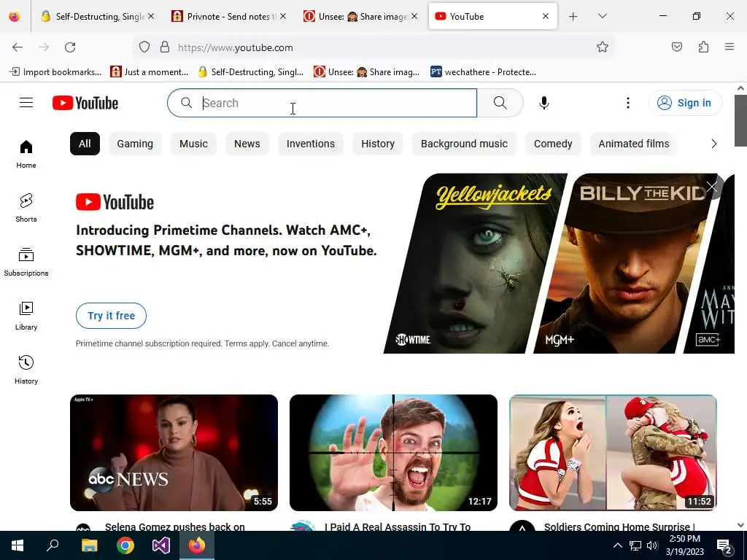Open the Windows Start menu
747x560 pixels.
coord(18,545)
